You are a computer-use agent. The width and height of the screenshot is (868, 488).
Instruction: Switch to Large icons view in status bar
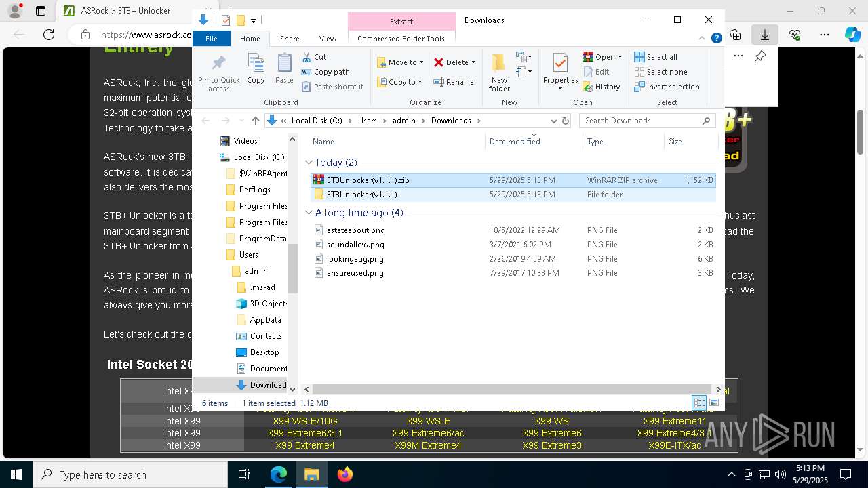point(713,403)
